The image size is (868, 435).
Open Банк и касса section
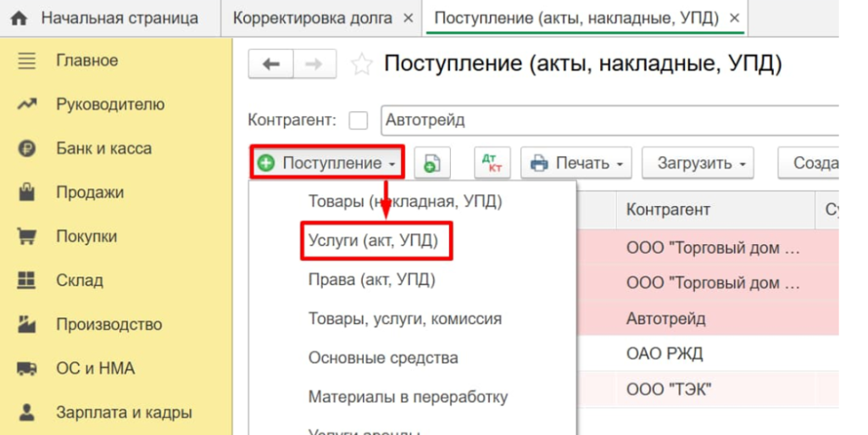tap(103, 148)
